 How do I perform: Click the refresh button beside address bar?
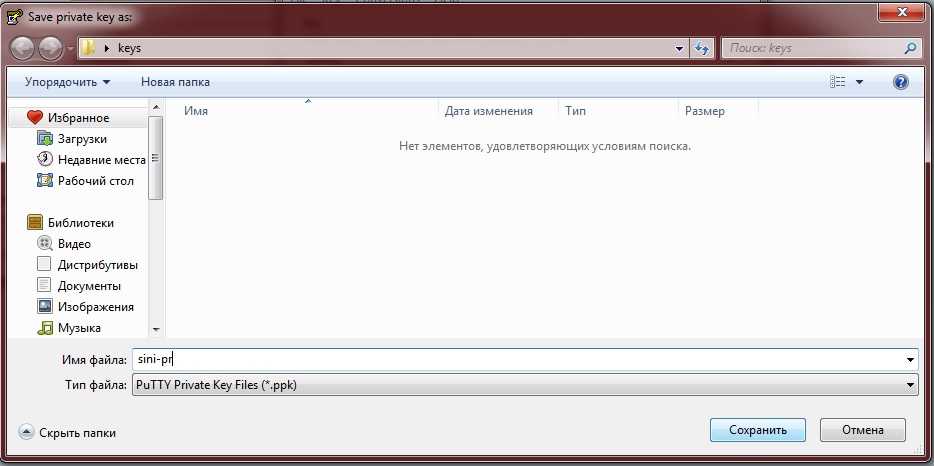(x=701, y=48)
